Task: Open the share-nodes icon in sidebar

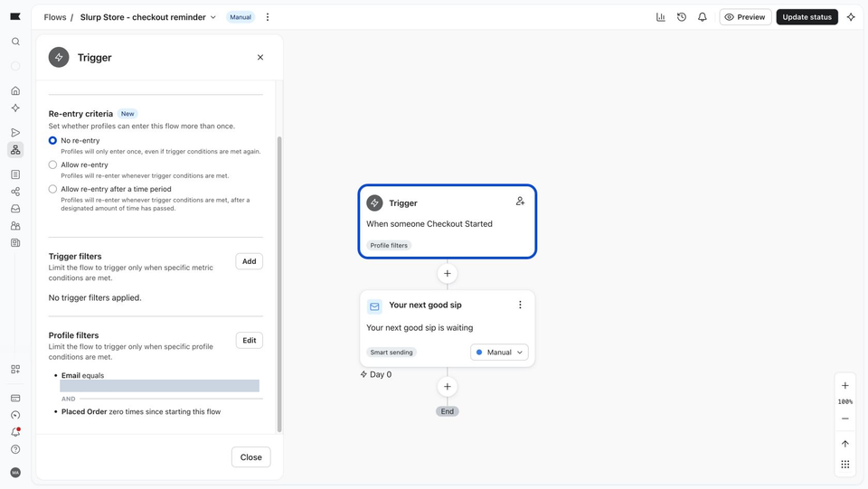Action: (15, 192)
